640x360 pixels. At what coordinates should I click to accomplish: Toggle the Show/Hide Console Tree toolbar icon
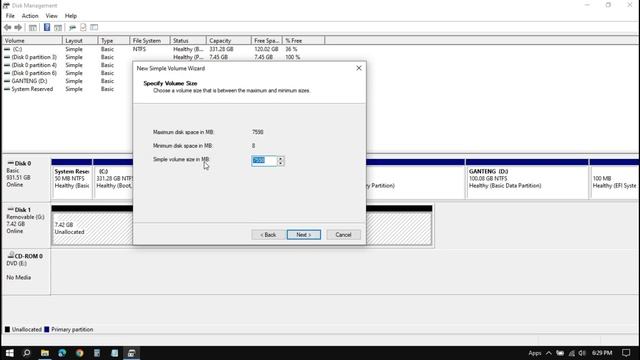click(33, 27)
